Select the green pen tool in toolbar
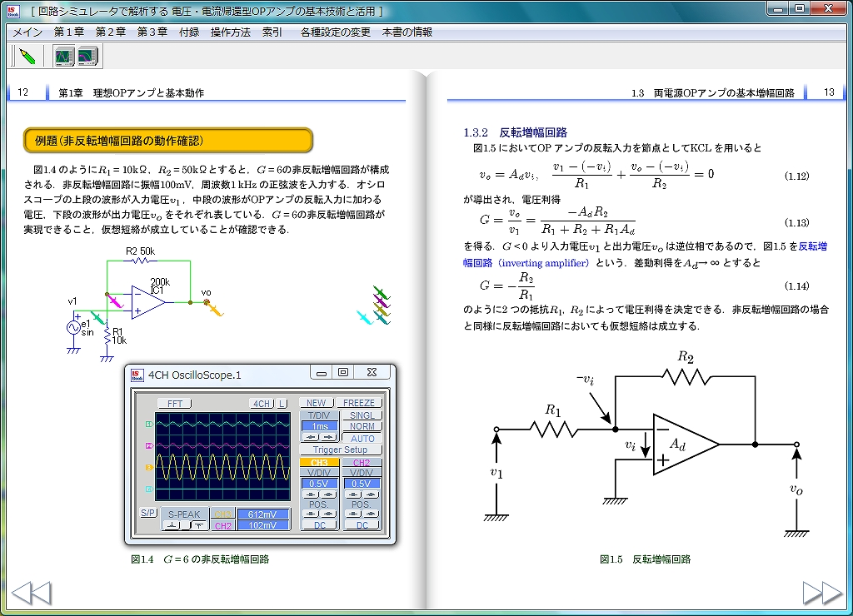Screen dimensions: 853x616 coord(27,56)
